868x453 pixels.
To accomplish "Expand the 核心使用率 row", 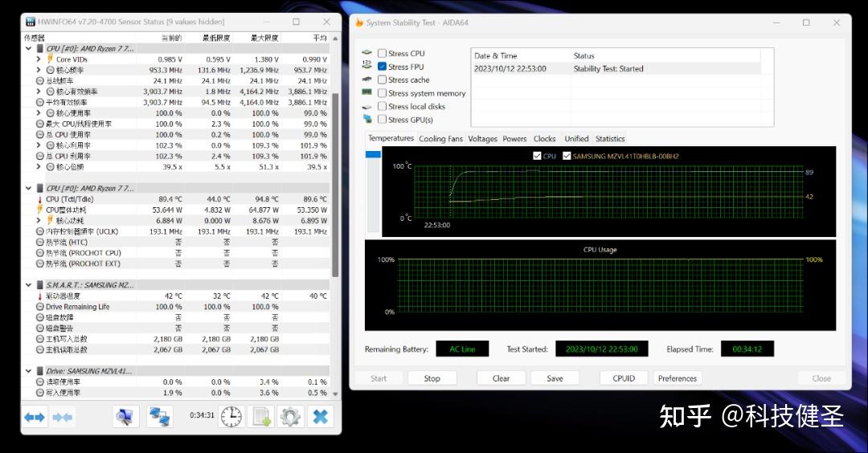I will click(39, 112).
